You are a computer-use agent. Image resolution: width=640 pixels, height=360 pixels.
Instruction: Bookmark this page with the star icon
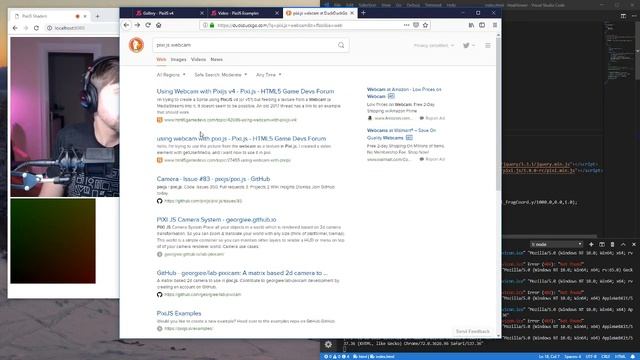pyautogui.click(x=425, y=25)
